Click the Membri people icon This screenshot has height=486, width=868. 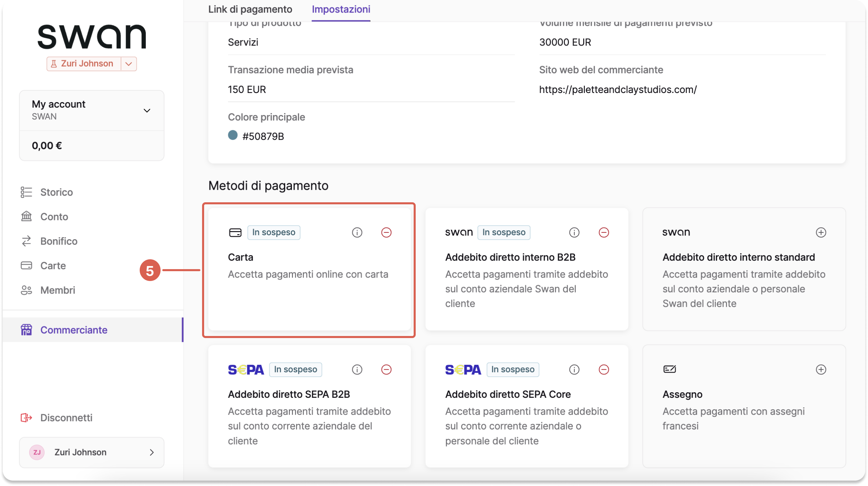[x=26, y=290]
